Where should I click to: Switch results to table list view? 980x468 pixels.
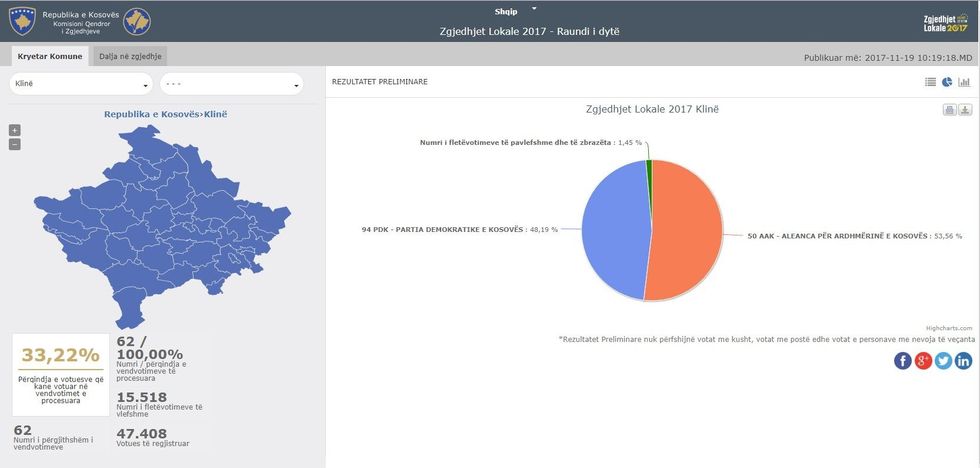(930, 82)
